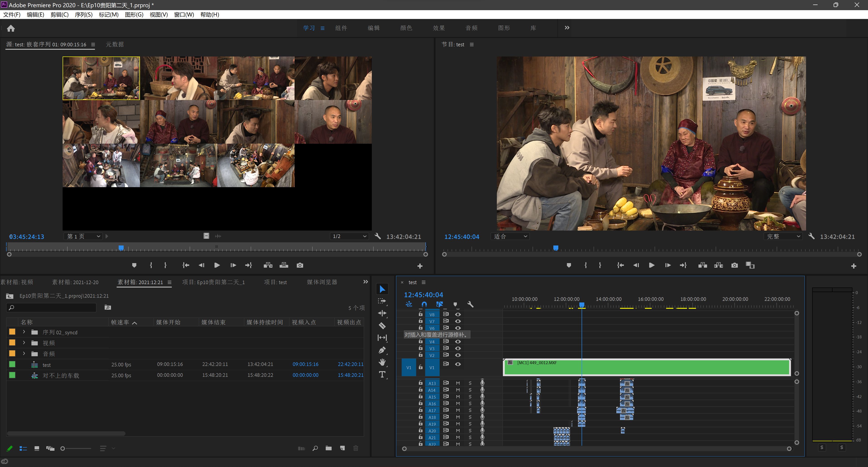Toggle nest-or-individual clips insert button

[x=409, y=304]
